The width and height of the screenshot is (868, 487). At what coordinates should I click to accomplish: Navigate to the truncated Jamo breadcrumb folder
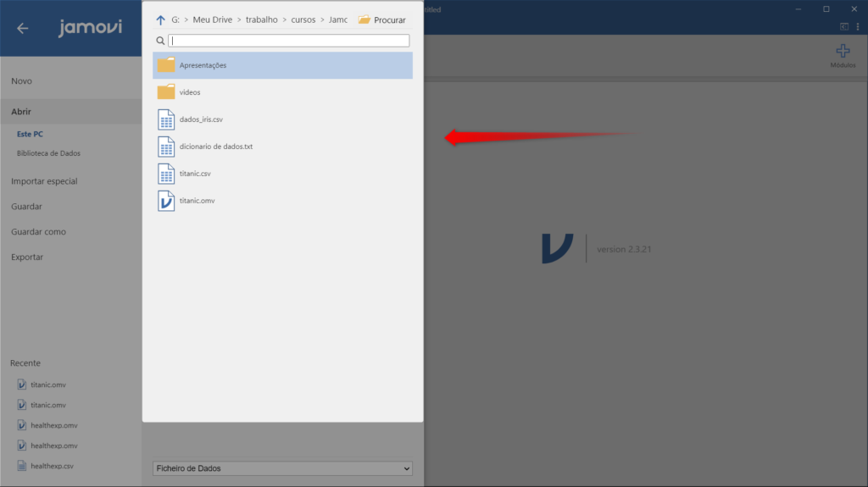[x=338, y=20]
